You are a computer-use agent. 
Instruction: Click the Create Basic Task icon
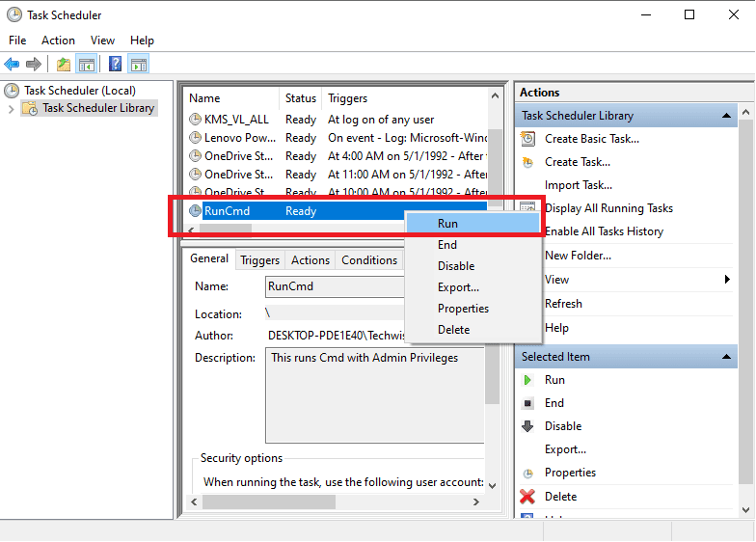[527, 138]
